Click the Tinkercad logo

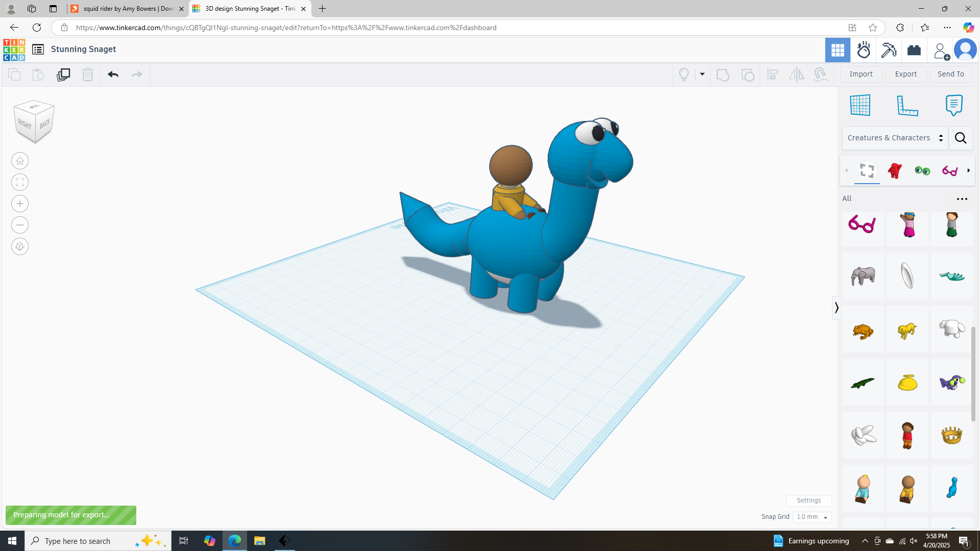click(x=14, y=49)
